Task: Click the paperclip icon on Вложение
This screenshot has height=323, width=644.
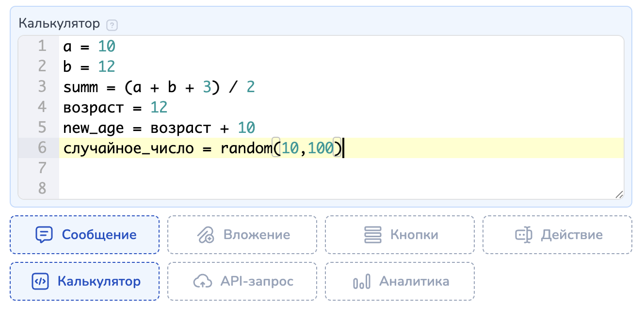Action: point(206,235)
